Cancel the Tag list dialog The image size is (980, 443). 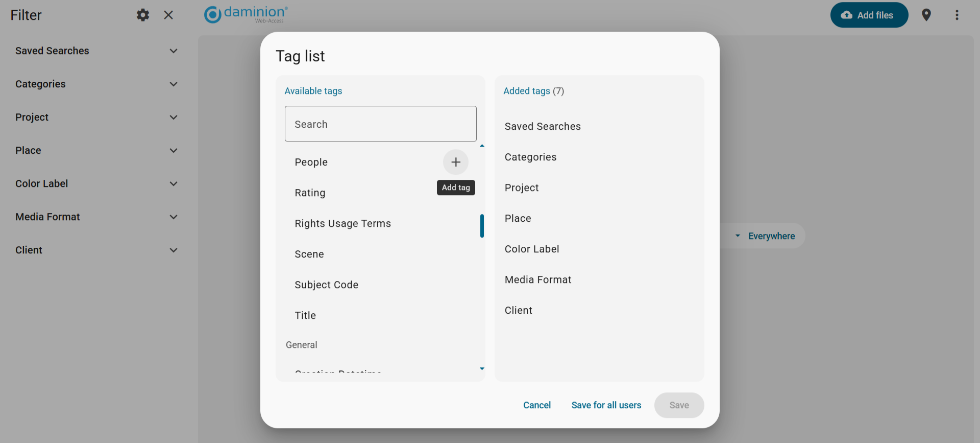pos(536,405)
